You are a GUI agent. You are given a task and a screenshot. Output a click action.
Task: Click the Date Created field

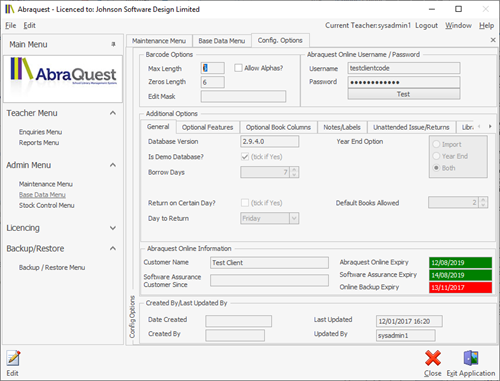(239, 321)
